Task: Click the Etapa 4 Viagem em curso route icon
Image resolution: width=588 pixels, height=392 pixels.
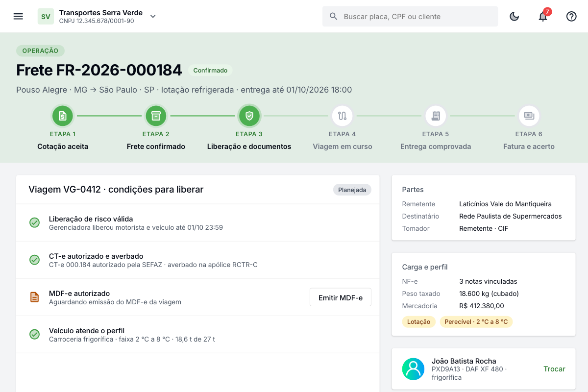Action: (343, 116)
